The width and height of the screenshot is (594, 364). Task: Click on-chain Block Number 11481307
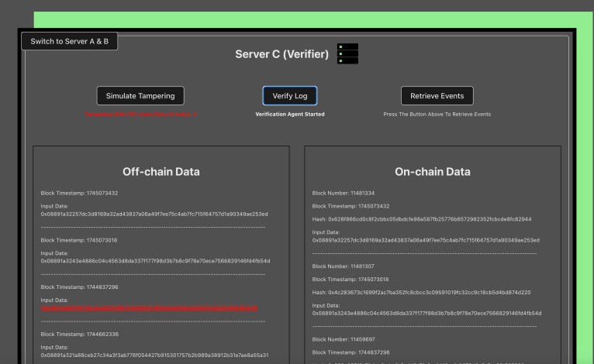click(x=344, y=266)
